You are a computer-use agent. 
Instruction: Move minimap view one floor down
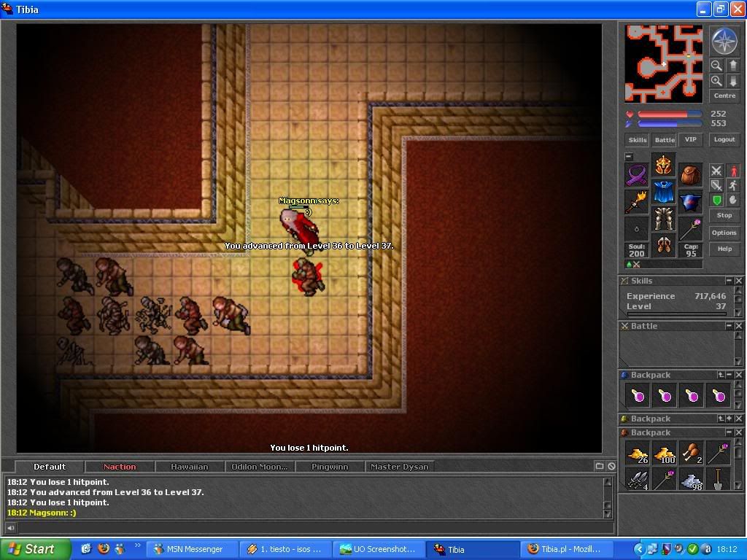732,81
